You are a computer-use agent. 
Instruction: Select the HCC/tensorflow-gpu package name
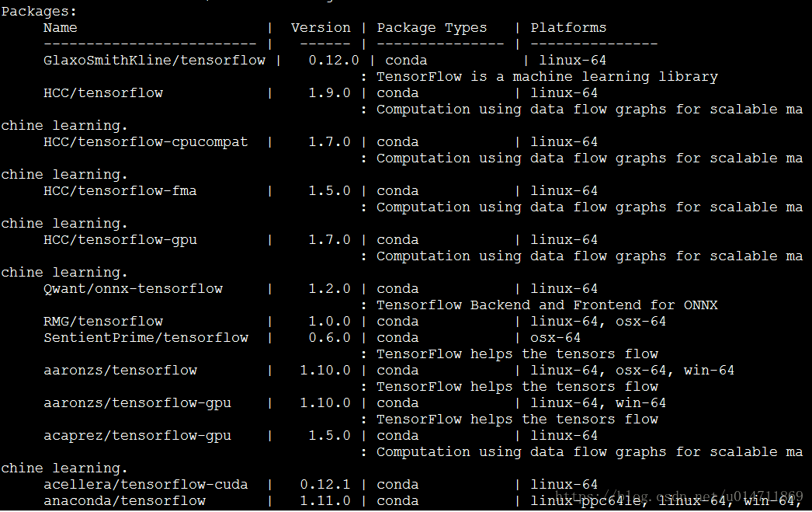pyautogui.click(x=120, y=240)
